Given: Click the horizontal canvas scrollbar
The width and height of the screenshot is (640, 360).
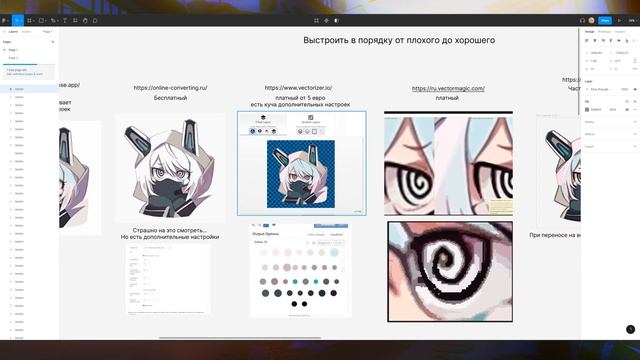Looking at the screenshot, I should (x=240, y=338).
